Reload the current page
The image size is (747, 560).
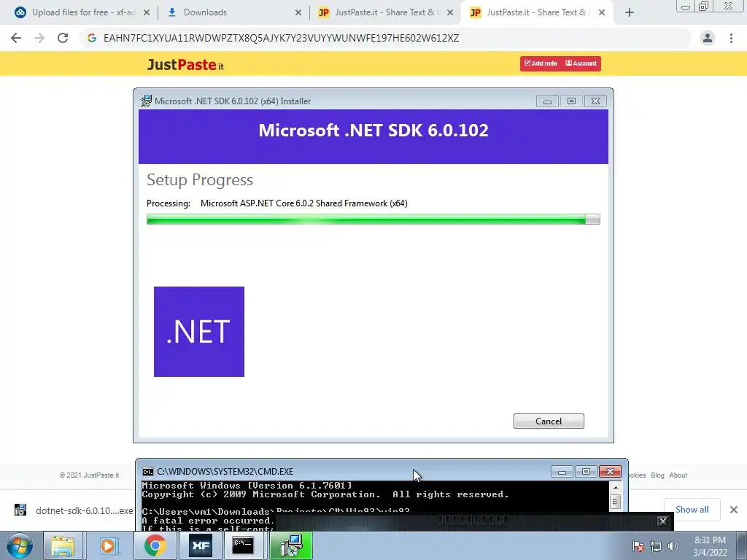pyautogui.click(x=63, y=38)
